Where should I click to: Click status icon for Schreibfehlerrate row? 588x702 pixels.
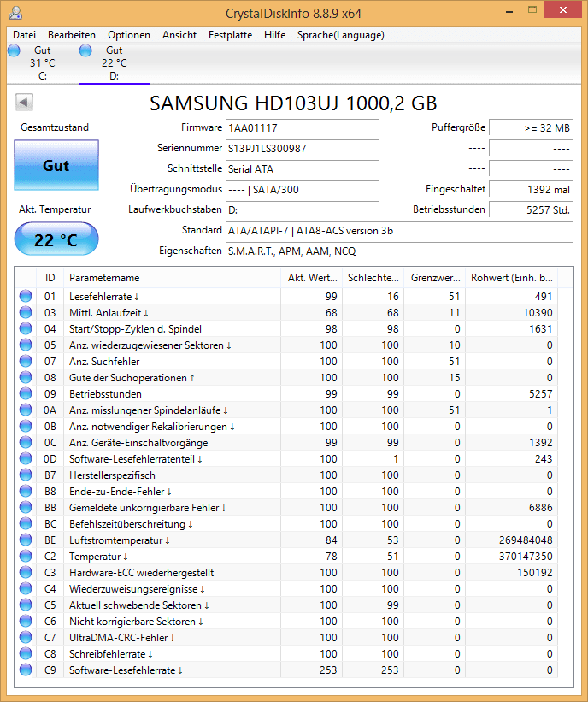tap(26, 654)
